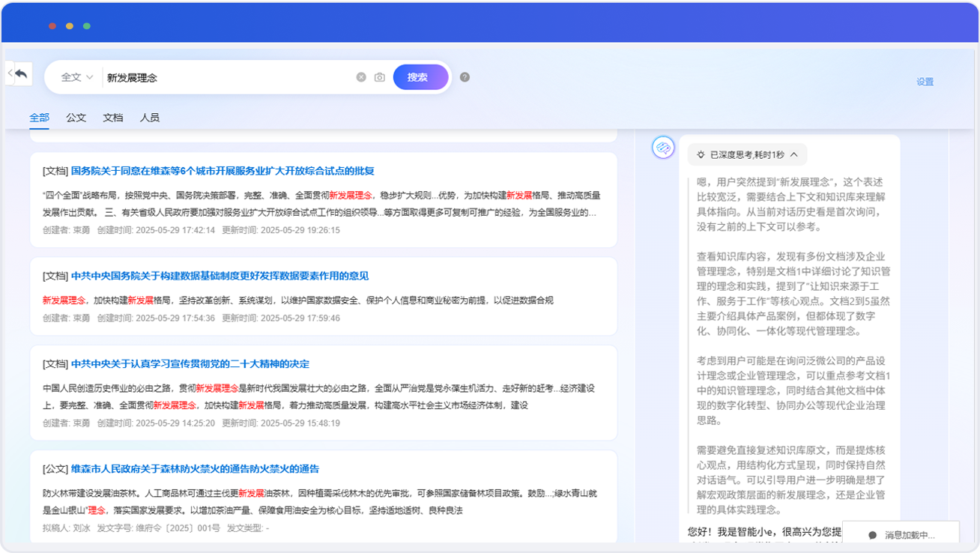Clear the search box text
Screen dimensions: 980x553
coord(361,77)
